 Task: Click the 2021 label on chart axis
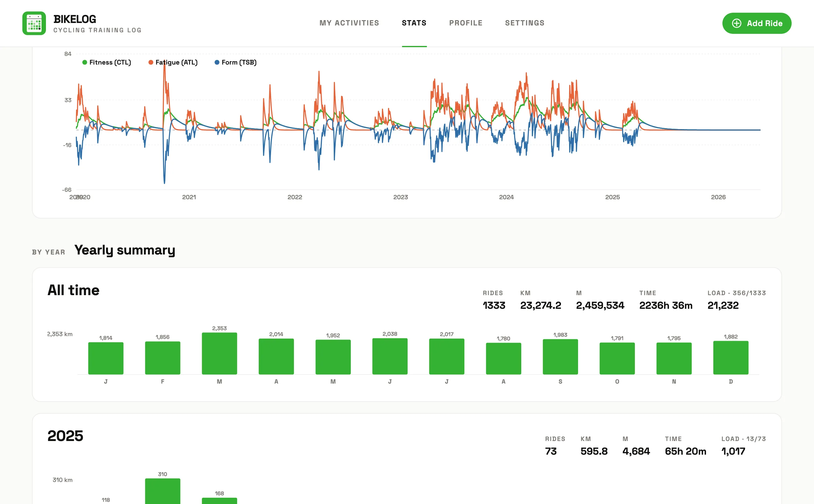[189, 197]
